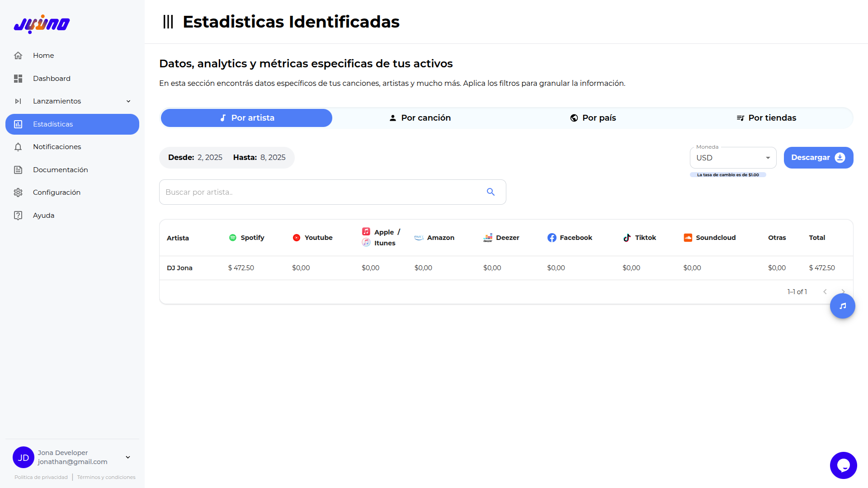Open Documentación in the sidebar
Image resolution: width=868 pixels, height=488 pixels.
(x=72, y=170)
